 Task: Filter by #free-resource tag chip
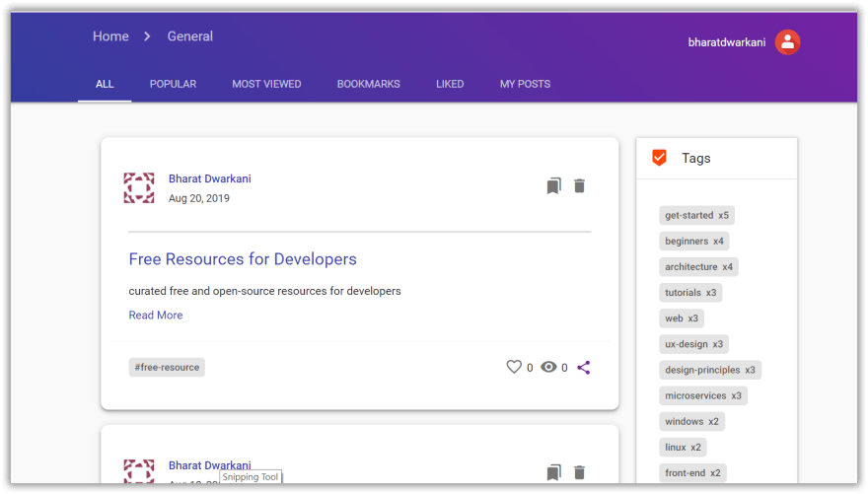pos(167,368)
